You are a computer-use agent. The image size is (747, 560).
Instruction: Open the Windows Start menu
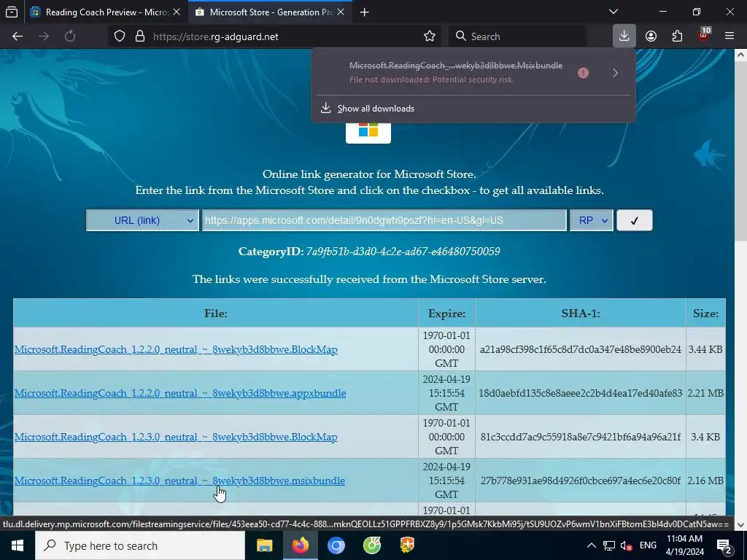coord(18,545)
